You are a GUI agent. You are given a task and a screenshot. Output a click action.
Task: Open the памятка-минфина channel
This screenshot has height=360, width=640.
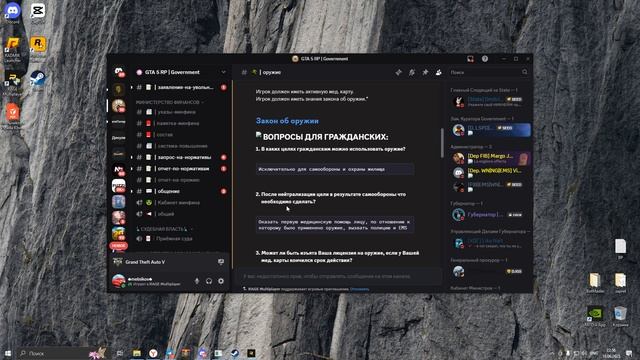coord(181,123)
